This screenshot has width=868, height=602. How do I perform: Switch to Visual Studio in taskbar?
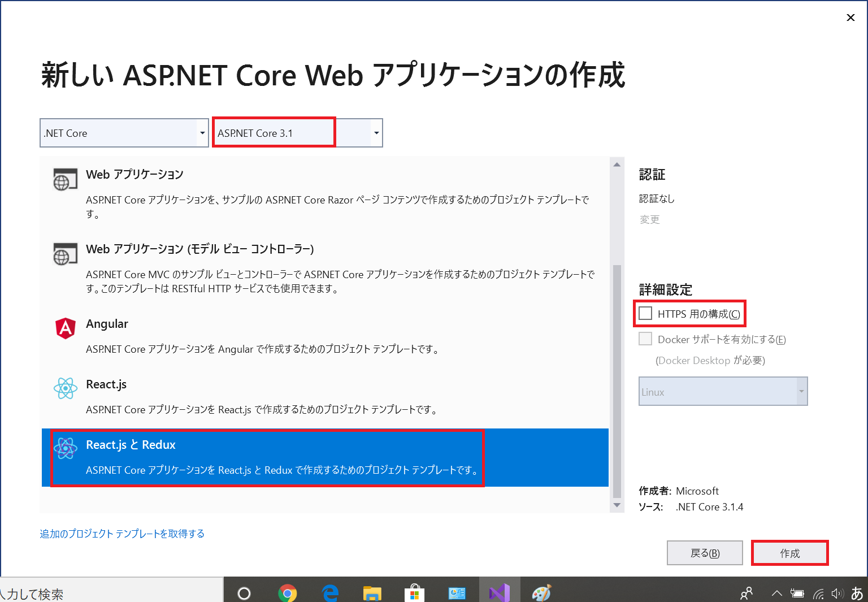click(500, 593)
